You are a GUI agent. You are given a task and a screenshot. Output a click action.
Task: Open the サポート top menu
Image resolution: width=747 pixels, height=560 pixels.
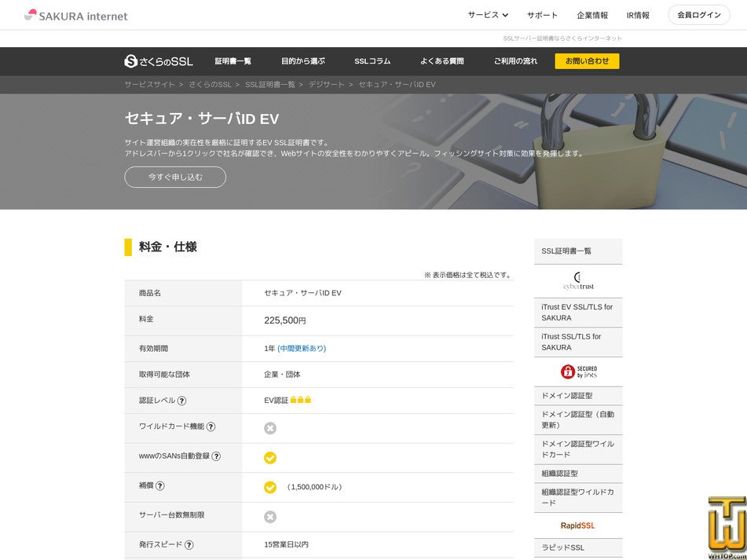tap(542, 15)
